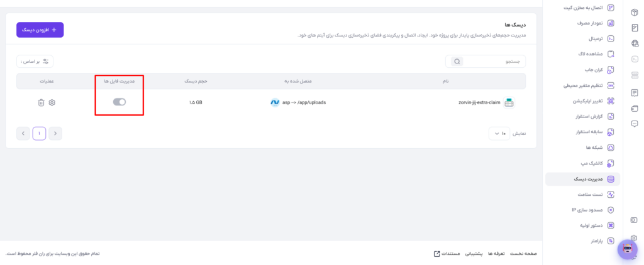
Task: Click the IP blocking shield icon
Action: tap(611, 210)
